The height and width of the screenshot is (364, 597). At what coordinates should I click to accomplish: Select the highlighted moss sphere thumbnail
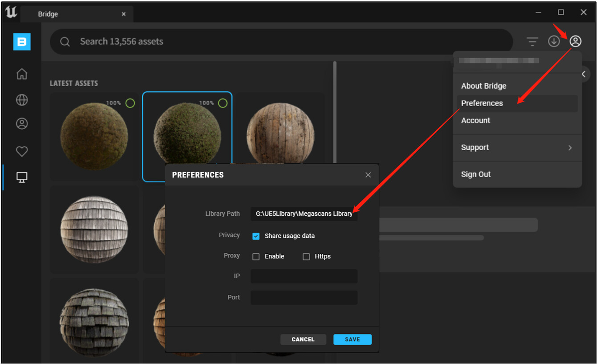pyautogui.click(x=187, y=136)
